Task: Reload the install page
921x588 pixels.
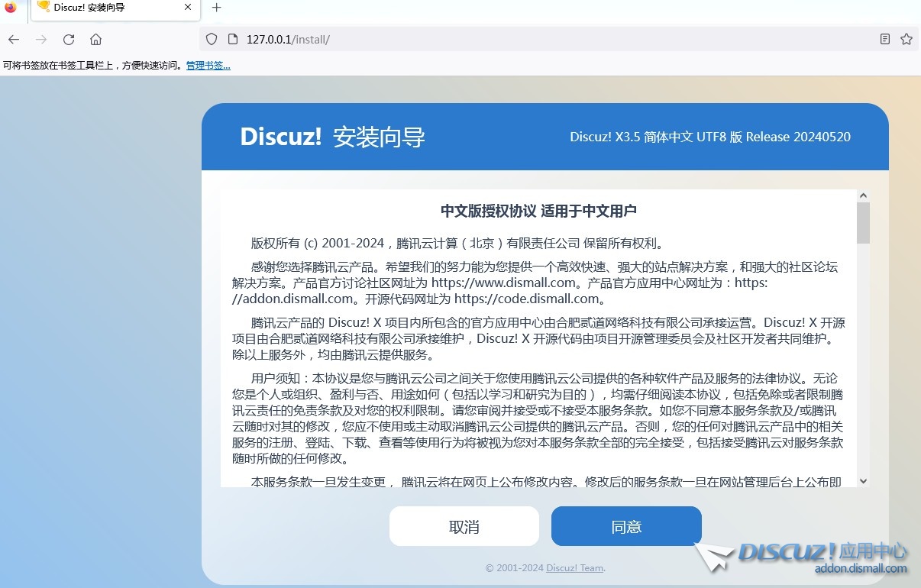Action: pos(69,40)
